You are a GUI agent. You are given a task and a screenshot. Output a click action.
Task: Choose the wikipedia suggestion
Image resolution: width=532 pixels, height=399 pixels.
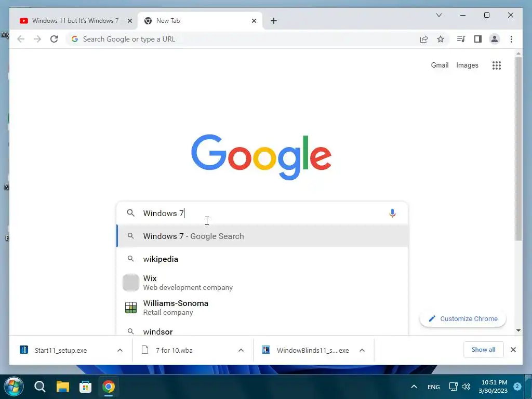(262, 259)
